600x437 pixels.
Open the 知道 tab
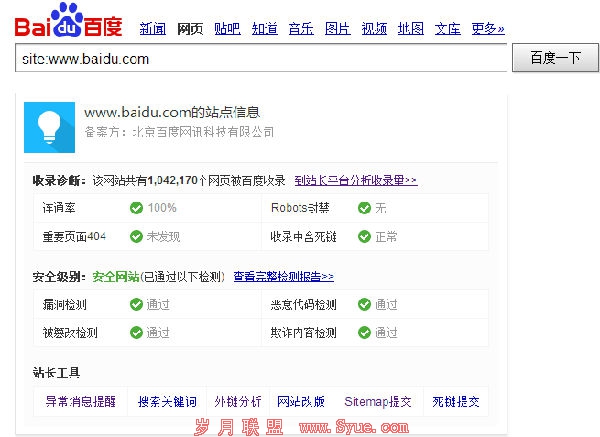point(264,29)
